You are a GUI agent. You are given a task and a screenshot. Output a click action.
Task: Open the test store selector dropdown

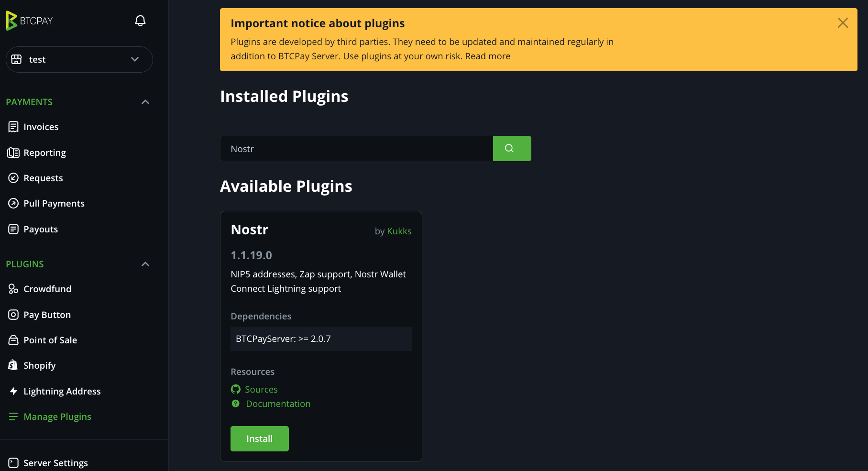pyautogui.click(x=79, y=59)
